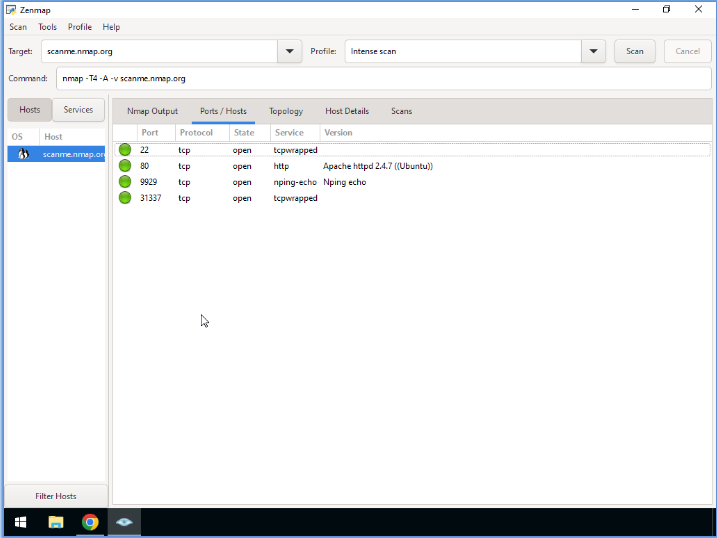The width and height of the screenshot is (717, 538).
Task: Switch to the Scans tab
Action: [x=401, y=111]
